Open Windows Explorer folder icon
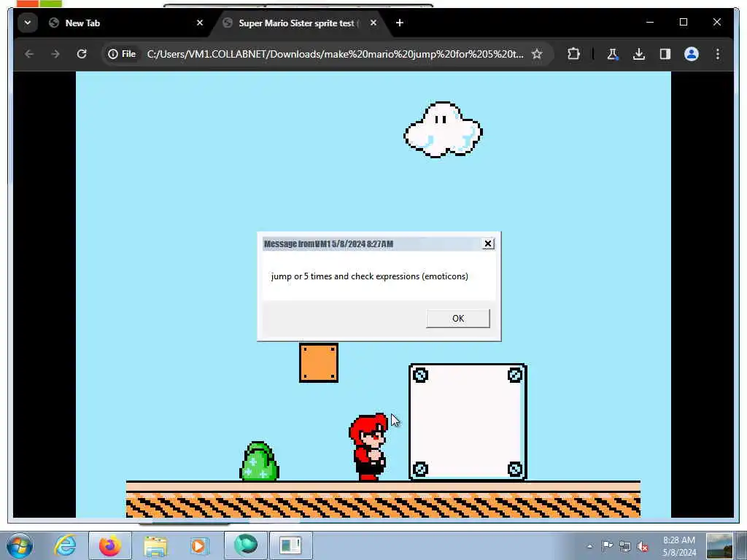This screenshot has width=747, height=560. tap(155, 545)
